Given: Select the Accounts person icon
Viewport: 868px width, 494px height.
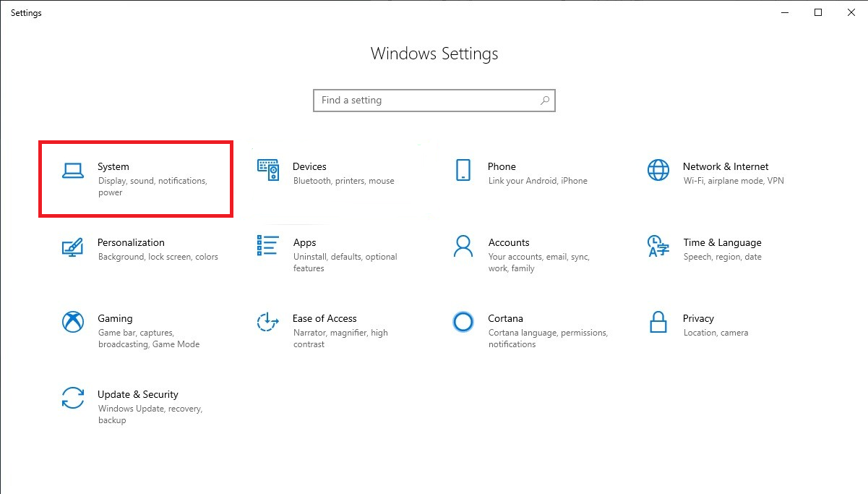Looking at the screenshot, I should tap(463, 246).
